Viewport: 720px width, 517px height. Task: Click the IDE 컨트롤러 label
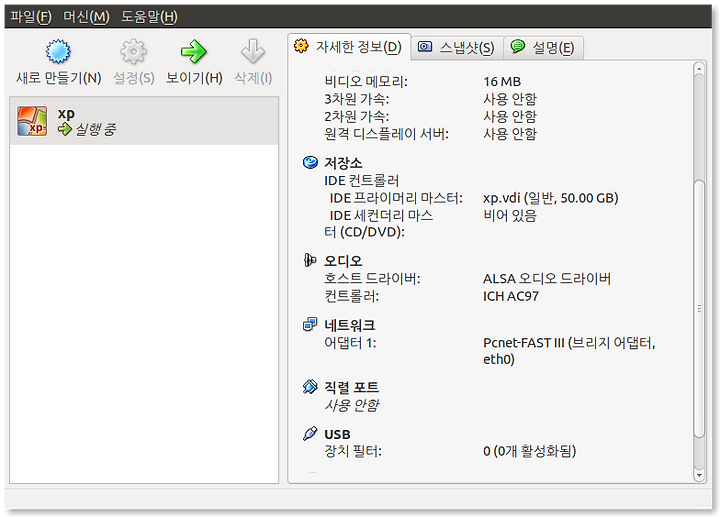point(361,180)
